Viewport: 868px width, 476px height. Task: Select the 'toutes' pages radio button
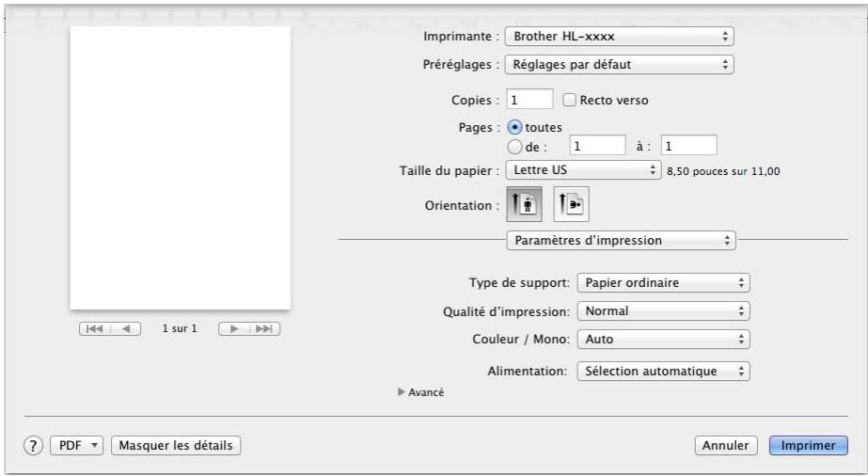tap(514, 127)
